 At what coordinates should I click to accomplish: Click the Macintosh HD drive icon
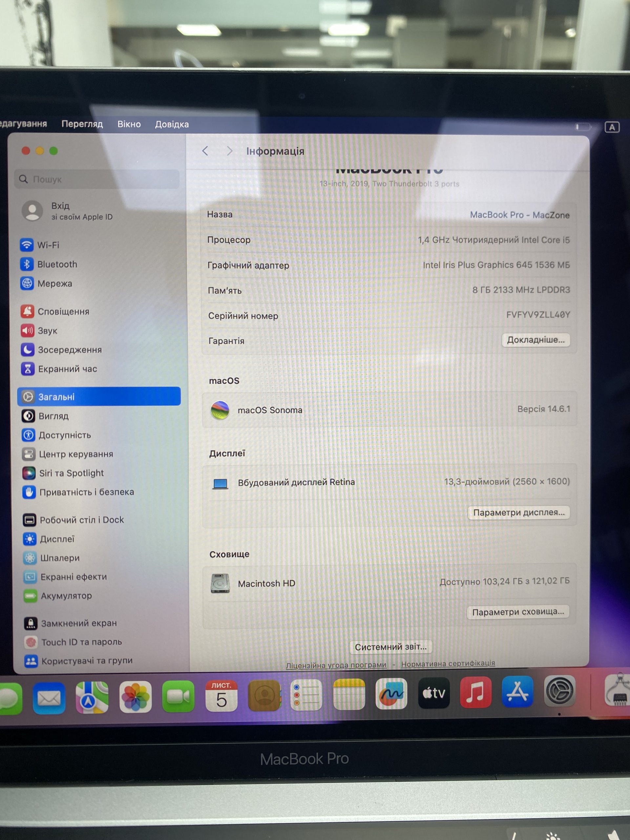tap(220, 583)
